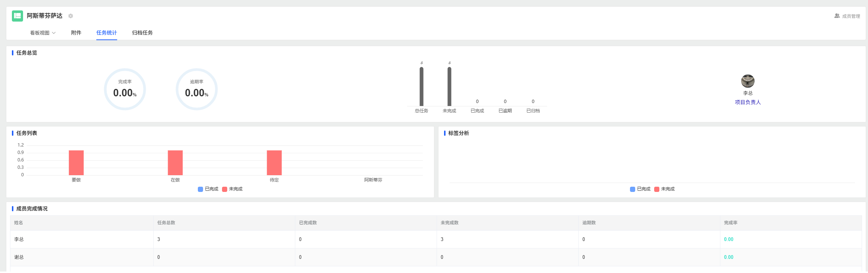Click the 成员管理 people icon
This screenshot has height=273, width=868.
tap(837, 16)
